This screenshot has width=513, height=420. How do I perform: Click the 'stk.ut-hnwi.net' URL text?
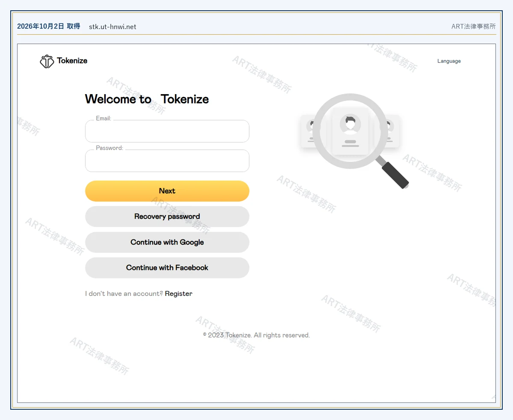[x=112, y=27]
